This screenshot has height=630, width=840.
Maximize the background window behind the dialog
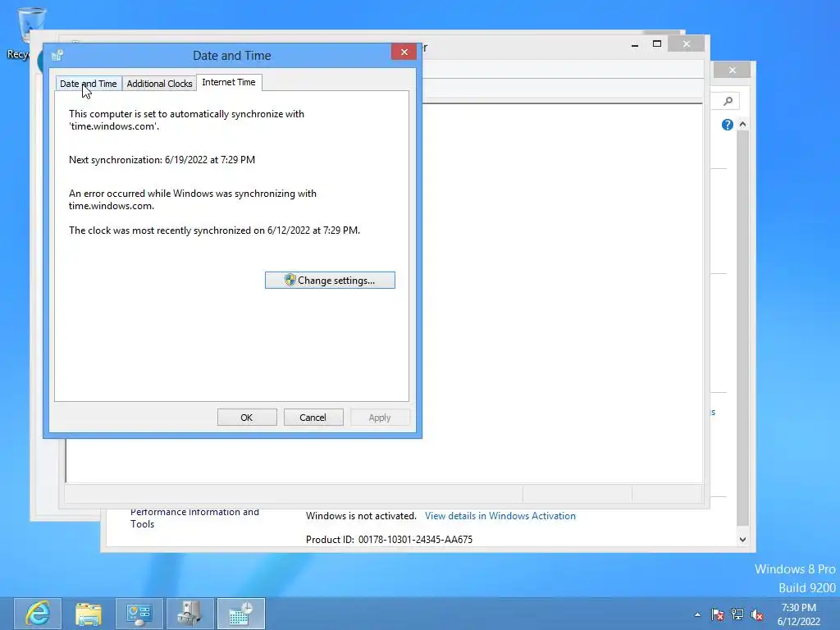click(x=657, y=44)
